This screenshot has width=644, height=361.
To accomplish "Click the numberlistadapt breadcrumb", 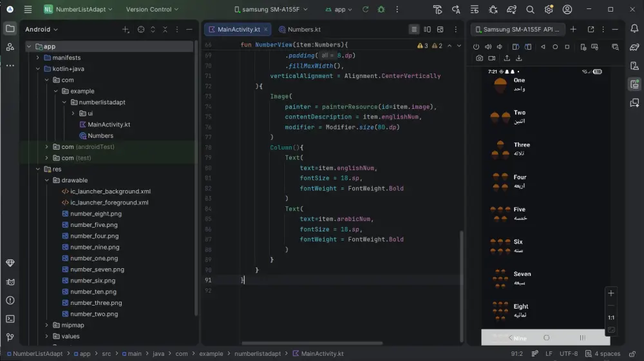I will pyautogui.click(x=258, y=354).
